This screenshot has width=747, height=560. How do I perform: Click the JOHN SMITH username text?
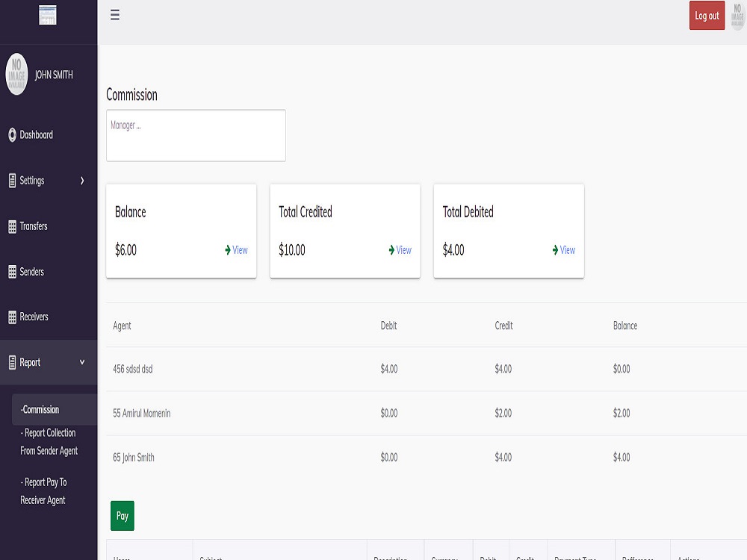point(54,75)
